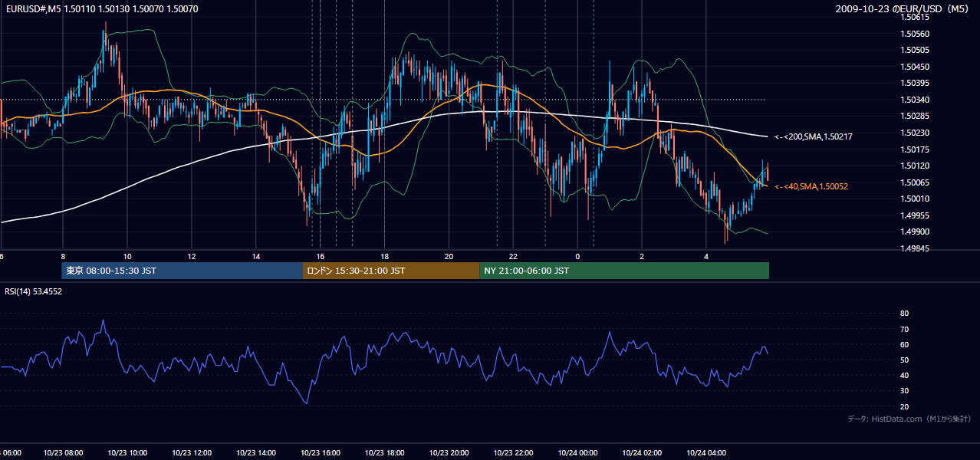The height and width of the screenshot is (460, 980).
Task: Click the 10/23 20:00 date label
Action: point(449,453)
